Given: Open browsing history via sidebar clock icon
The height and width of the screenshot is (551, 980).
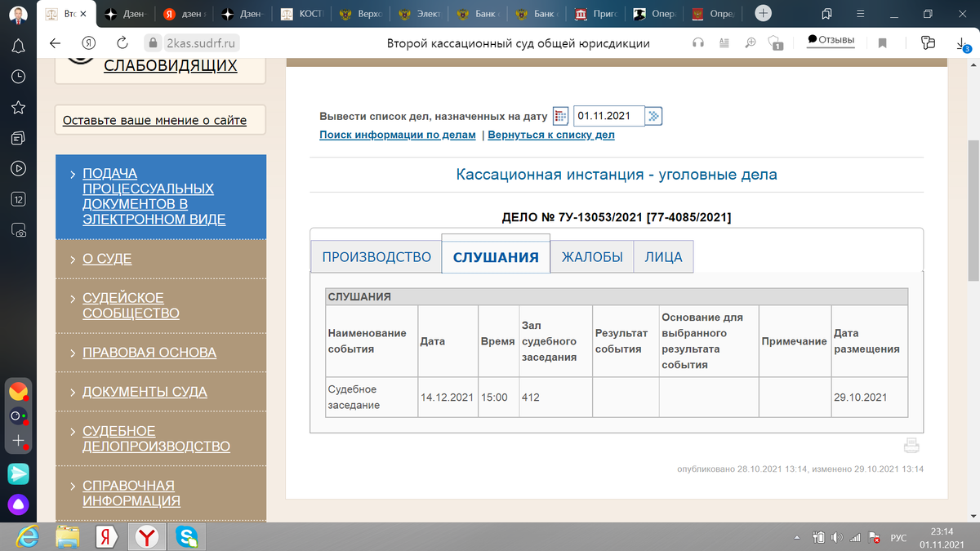Looking at the screenshot, I should click(x=18, y=76).
